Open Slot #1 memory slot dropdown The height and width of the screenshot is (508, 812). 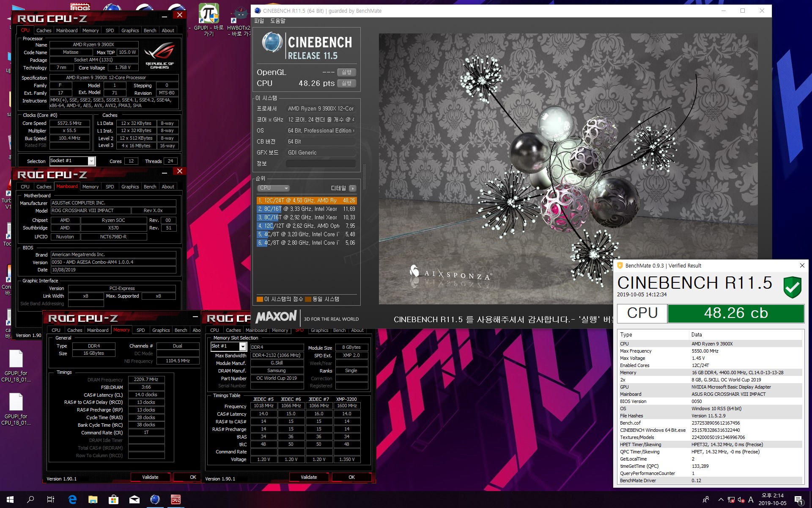point(243,347)
